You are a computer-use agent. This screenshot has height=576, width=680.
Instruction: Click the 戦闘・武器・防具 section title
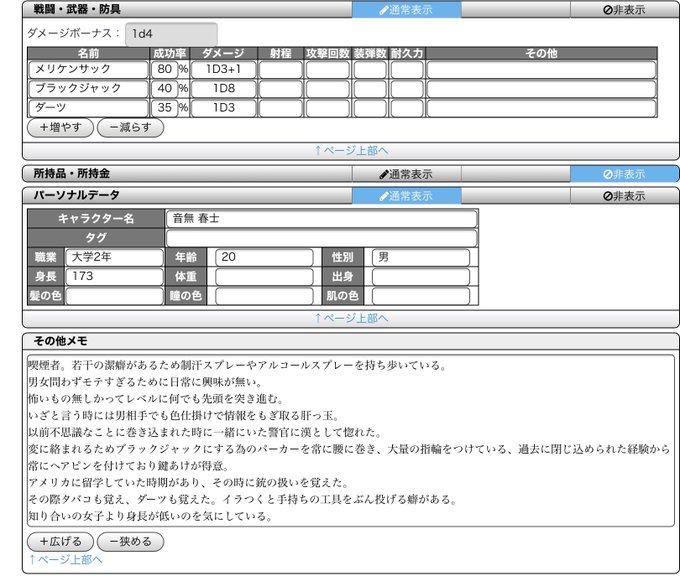point(77,9)
